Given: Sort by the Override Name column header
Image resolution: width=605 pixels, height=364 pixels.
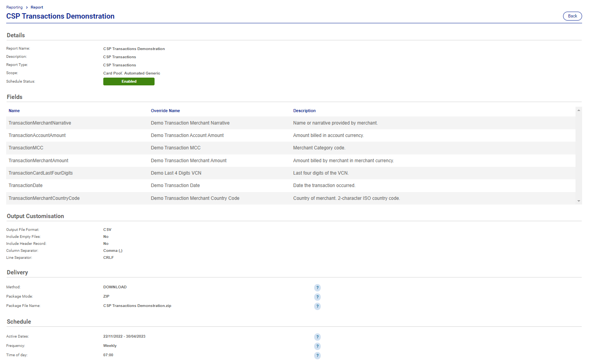Looking at the screenshot, I should click(x=165, y=111).
